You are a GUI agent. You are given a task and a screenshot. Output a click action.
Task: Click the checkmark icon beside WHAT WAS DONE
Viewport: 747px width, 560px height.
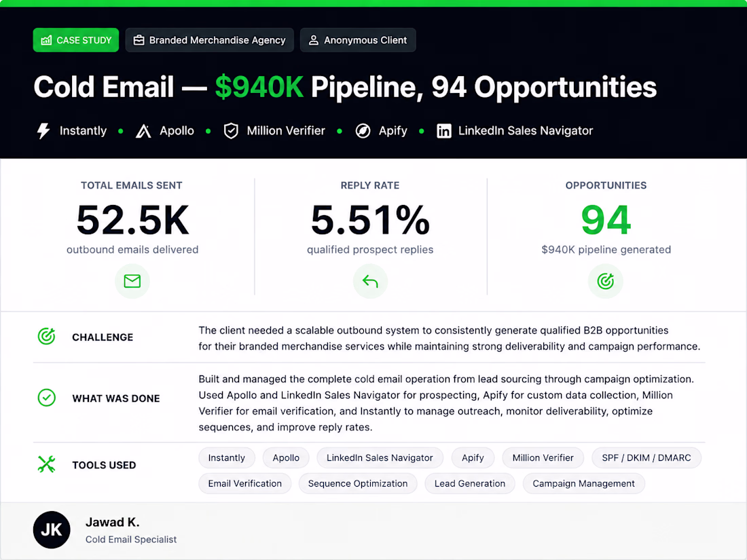pos(47,398)
